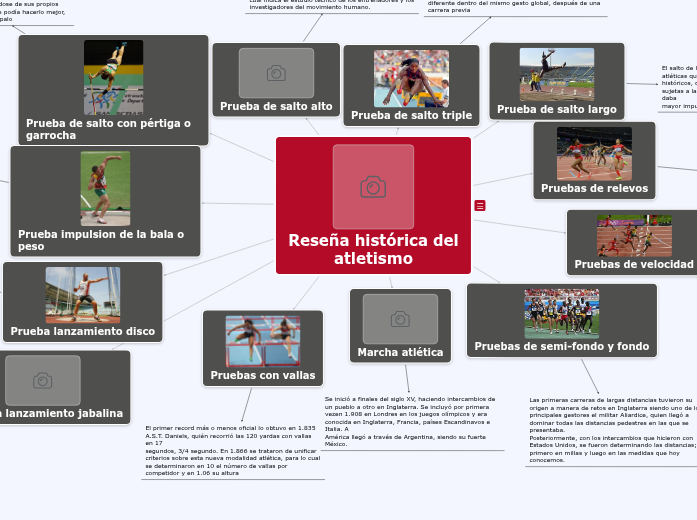Open the pole vault athlete photo
This screenshot has width=697, height=520.
click(113, 77)
